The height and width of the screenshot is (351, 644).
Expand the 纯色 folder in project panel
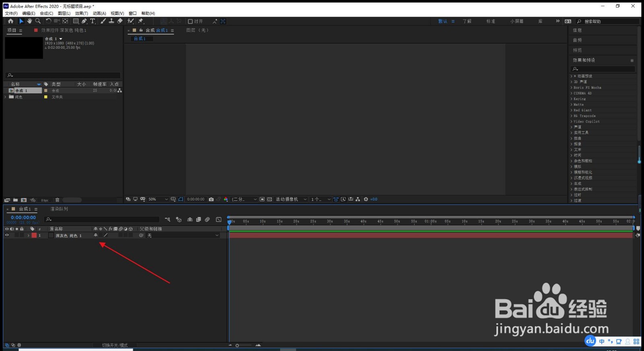[5, 97]
